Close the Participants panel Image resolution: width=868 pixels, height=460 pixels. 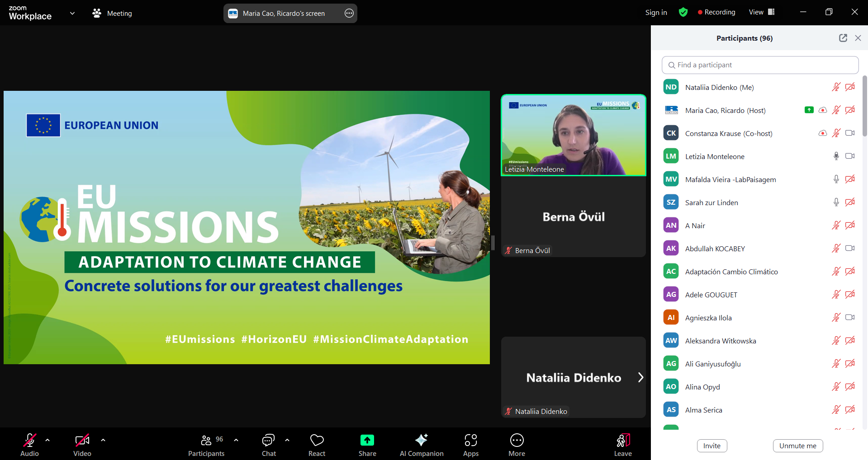[858, 38]
